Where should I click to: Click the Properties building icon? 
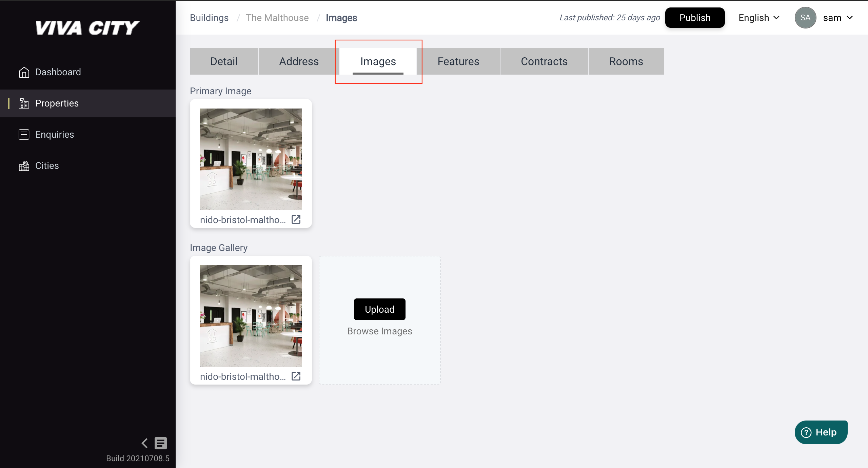[x=24, y=103]
